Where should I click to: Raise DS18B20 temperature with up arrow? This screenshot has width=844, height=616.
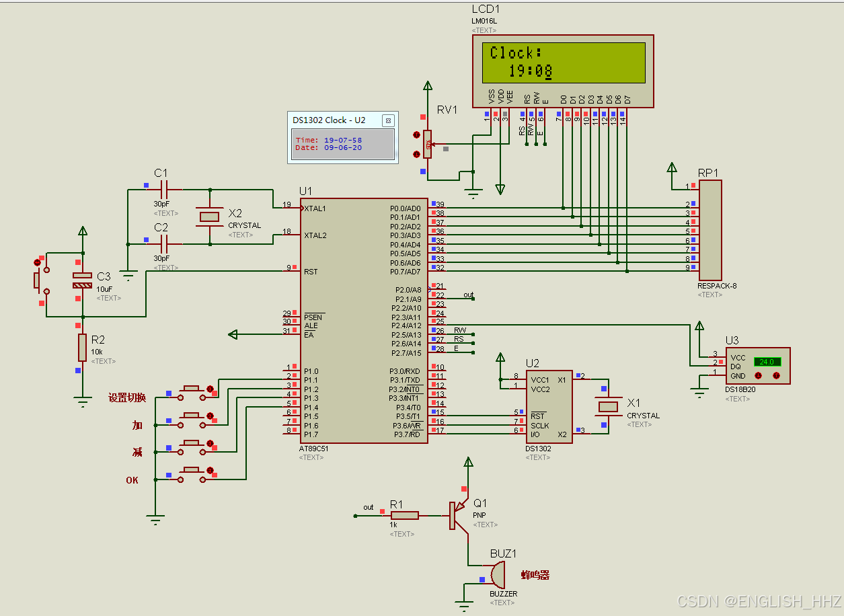(776, 376)
